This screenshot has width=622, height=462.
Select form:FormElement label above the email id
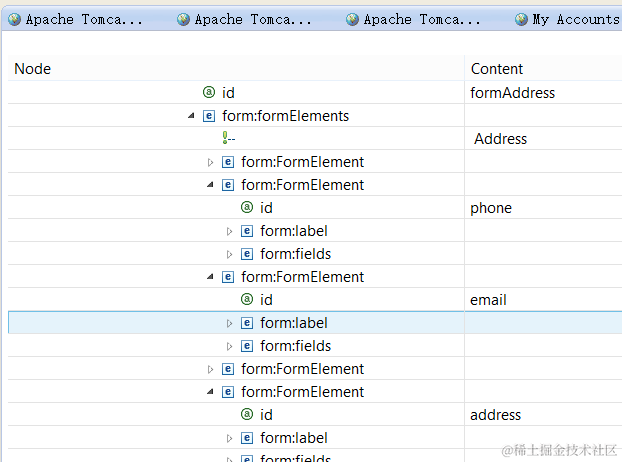click(x=303, y=277)
